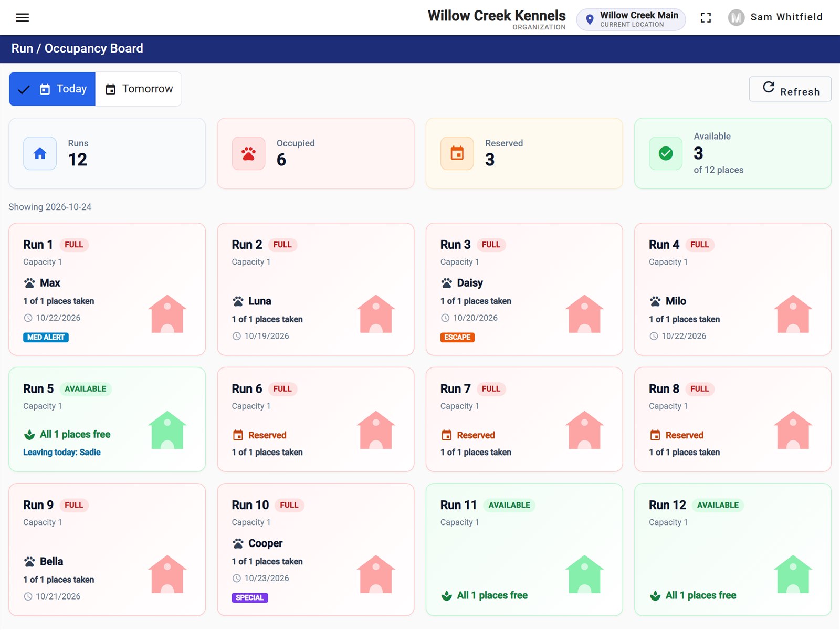This screenshot has width=840, height=630.
Task: Click the AVAILABLE status badge on Run 11
Action: 509,505
